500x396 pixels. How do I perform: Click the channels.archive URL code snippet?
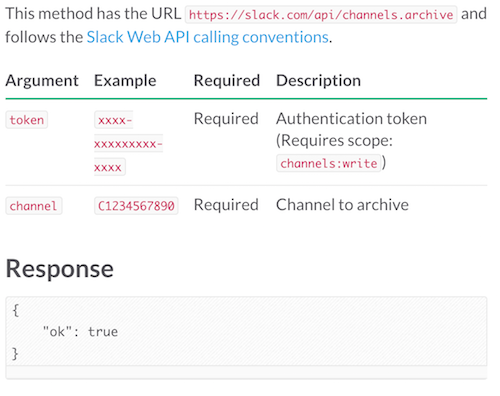coord(321,15)
